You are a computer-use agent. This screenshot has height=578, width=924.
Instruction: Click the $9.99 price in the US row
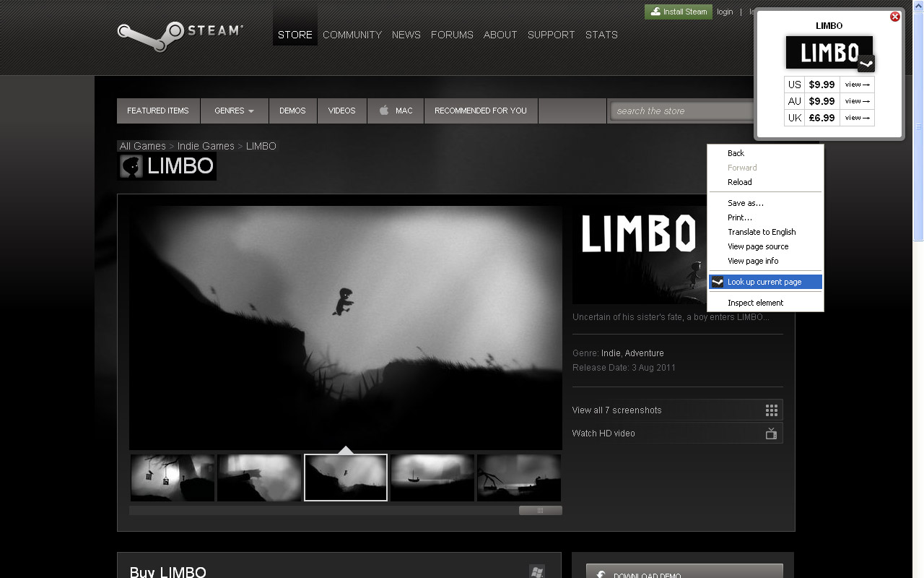pyautogui.click(x=822, y=85)
